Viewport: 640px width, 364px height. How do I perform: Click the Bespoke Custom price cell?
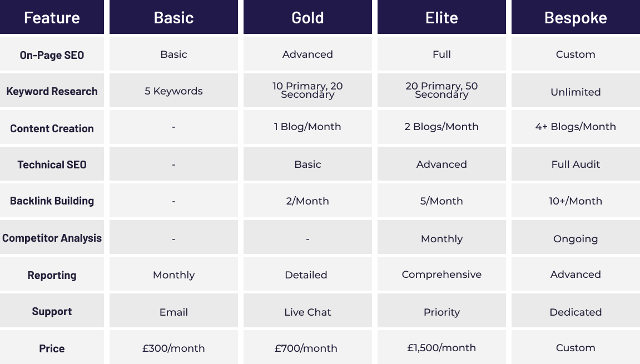point(575,348)
